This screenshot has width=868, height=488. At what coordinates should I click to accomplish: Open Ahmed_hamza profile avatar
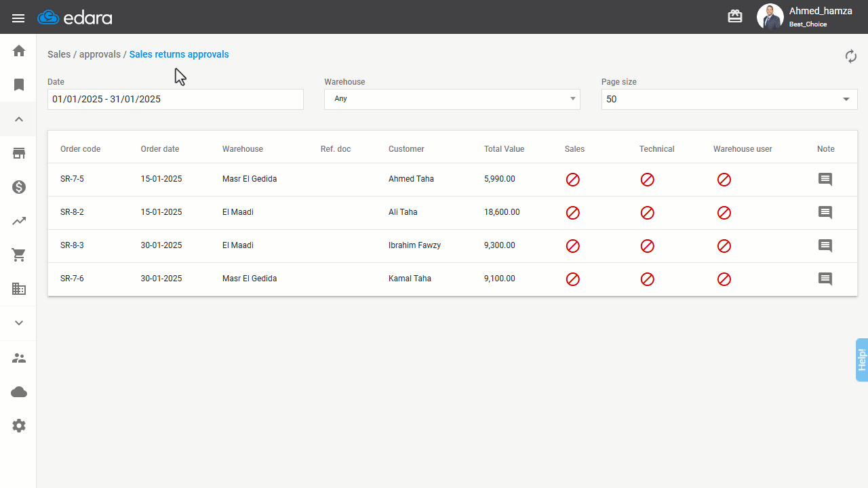click(770, 17)
